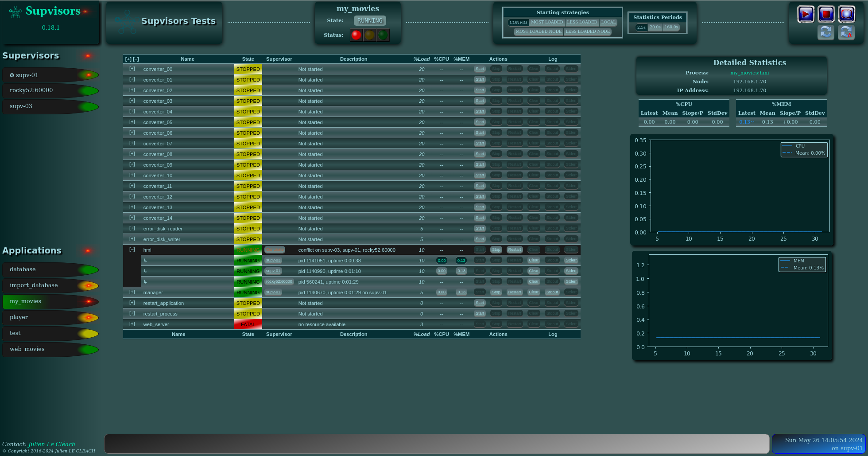The image size is (868, 456).
Task: Enable auto-refresh icon marked with red A
Action: pos(846,32)
